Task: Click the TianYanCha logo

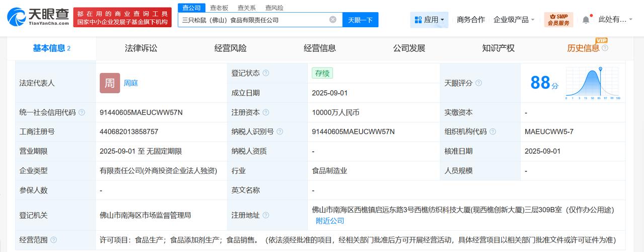Action: pos(38,17)
